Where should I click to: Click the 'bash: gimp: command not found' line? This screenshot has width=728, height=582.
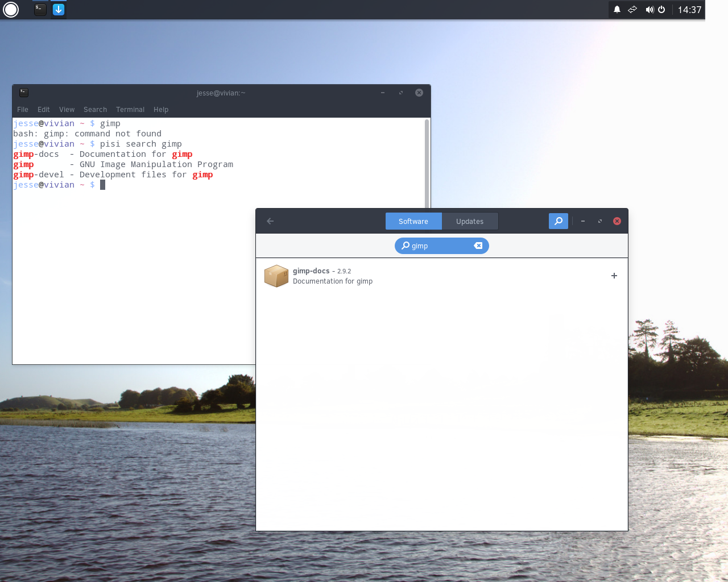tap(88, 134)
